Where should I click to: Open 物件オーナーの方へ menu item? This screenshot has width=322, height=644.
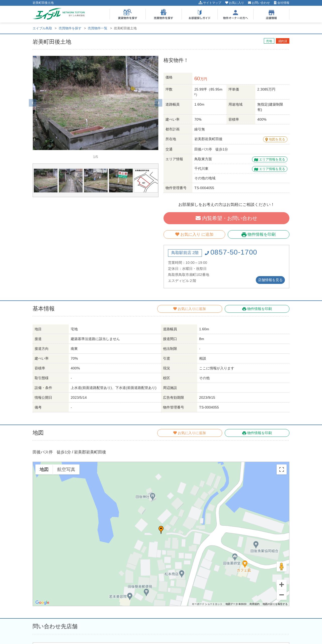[235, 14]
